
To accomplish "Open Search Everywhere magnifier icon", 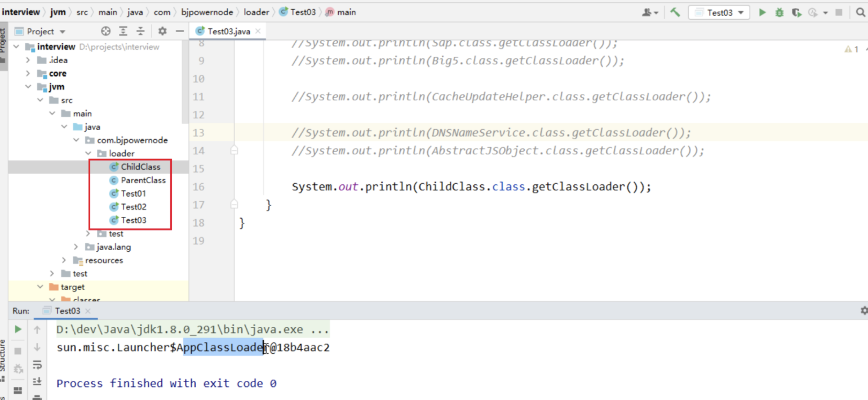I will (x=862, y=12).
